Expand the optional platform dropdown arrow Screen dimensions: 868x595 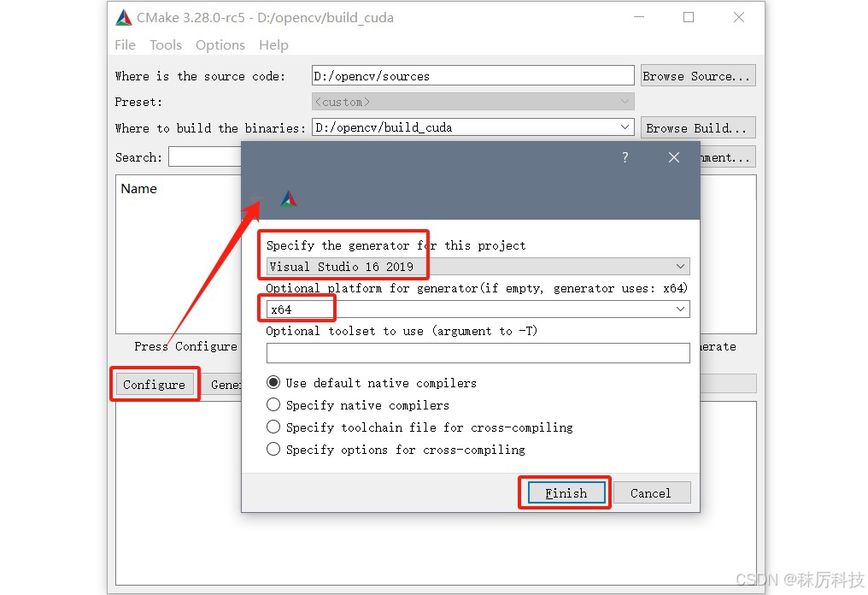tap(680, 309)
